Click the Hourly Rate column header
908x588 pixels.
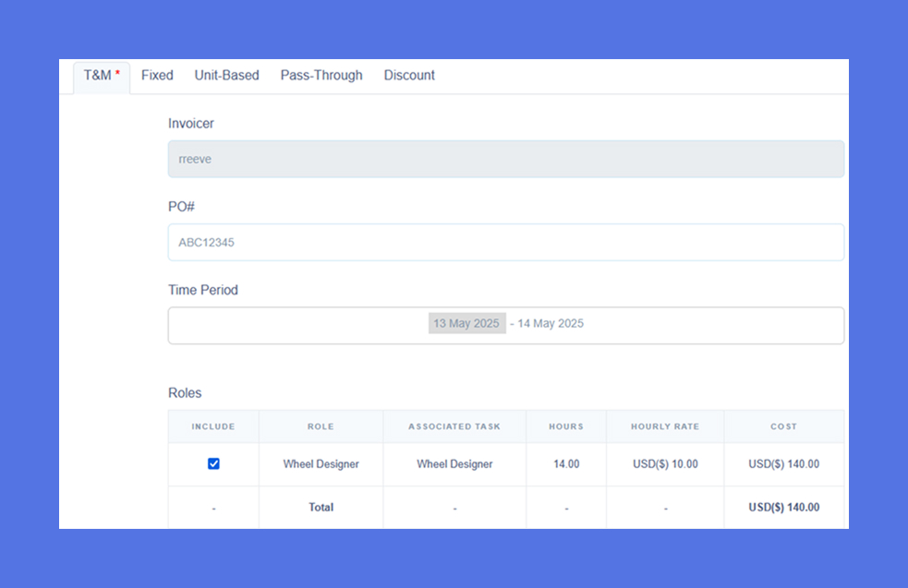pyautogui.click(x=665, y=427)
